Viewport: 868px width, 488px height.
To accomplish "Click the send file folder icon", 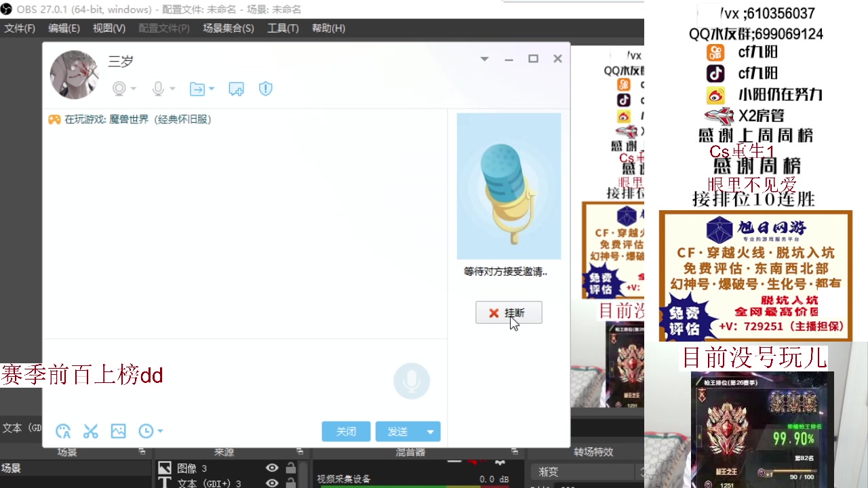I will coord(197,89).
